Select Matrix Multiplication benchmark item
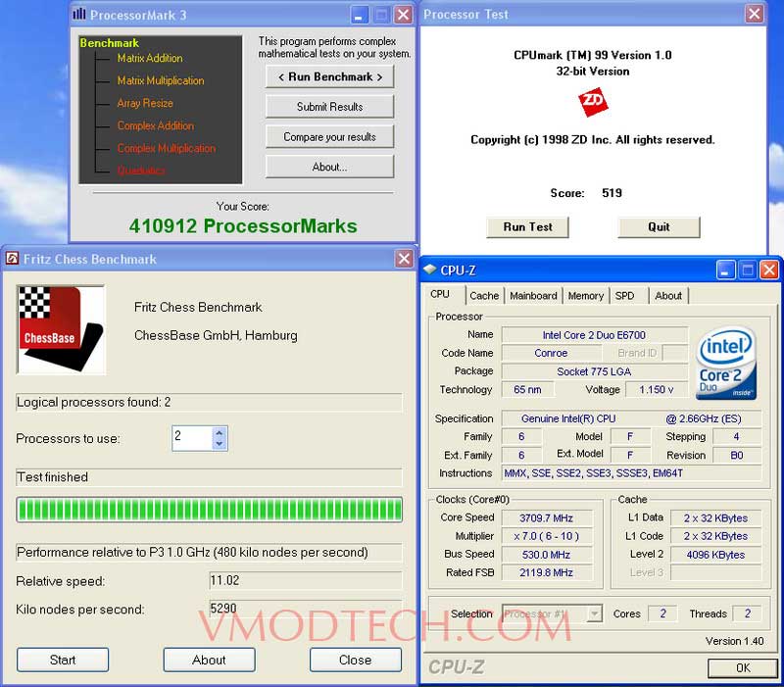The image size is (784, 687). [x=161, y=80]
